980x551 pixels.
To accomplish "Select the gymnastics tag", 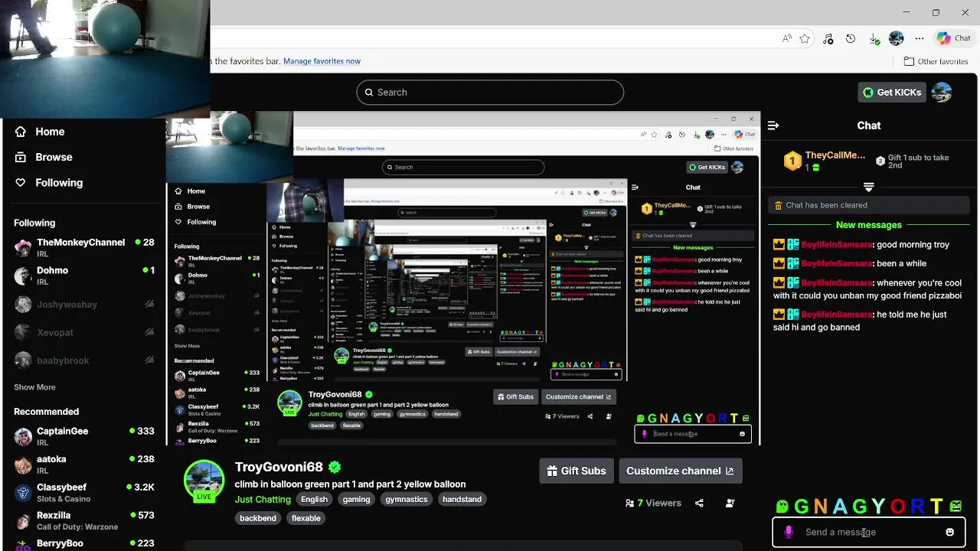I will point(406,499).
